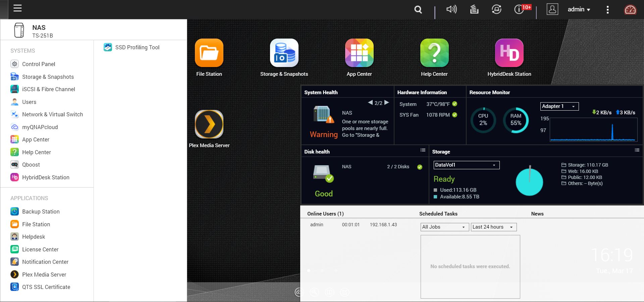644x302 pixels.
Task: Open Plex Media Server in Applications list
Action: pyautogui.click(x=38, y=275)
